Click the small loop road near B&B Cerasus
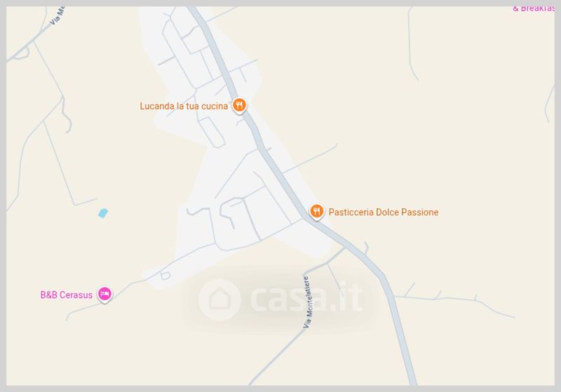 165,276
